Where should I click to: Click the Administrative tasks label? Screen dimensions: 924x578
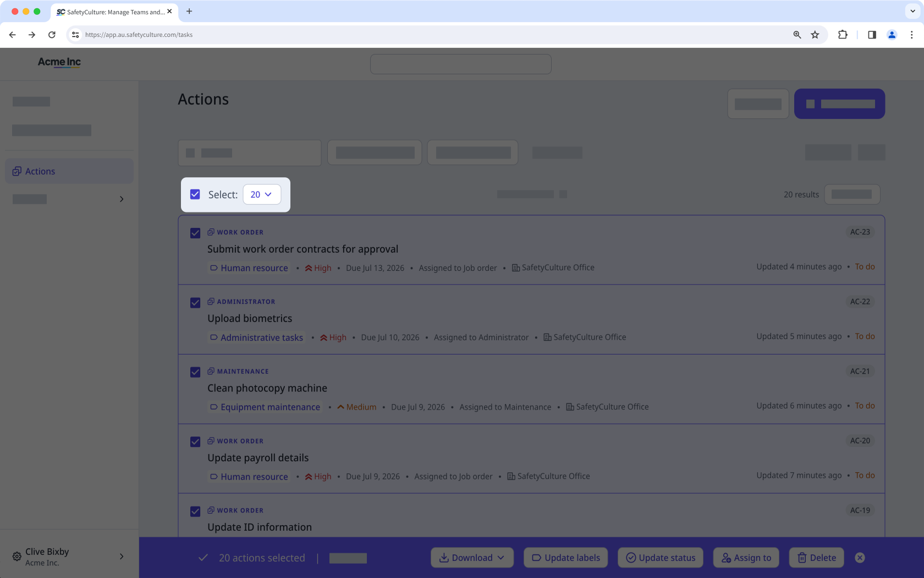tap(257, 337)
